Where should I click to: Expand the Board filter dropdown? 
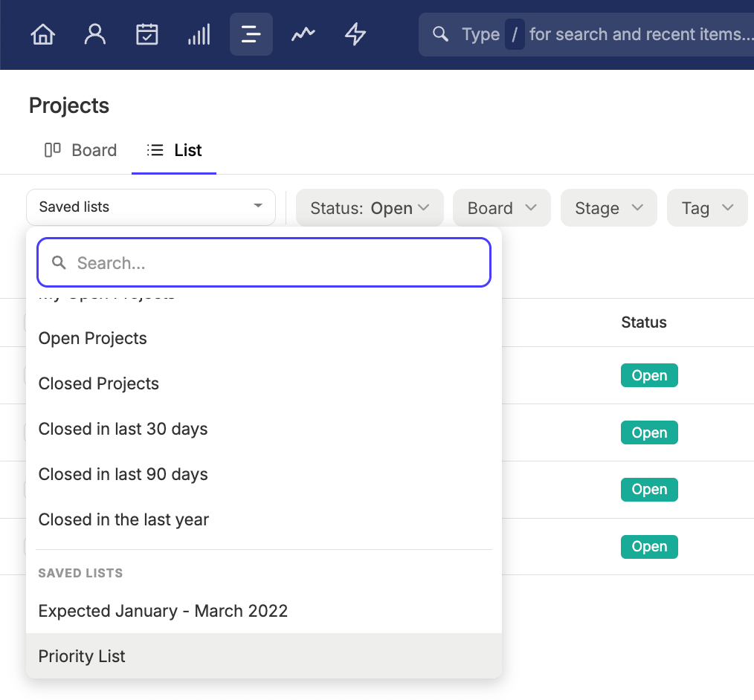pyautogui.click(x=501, y=208)
